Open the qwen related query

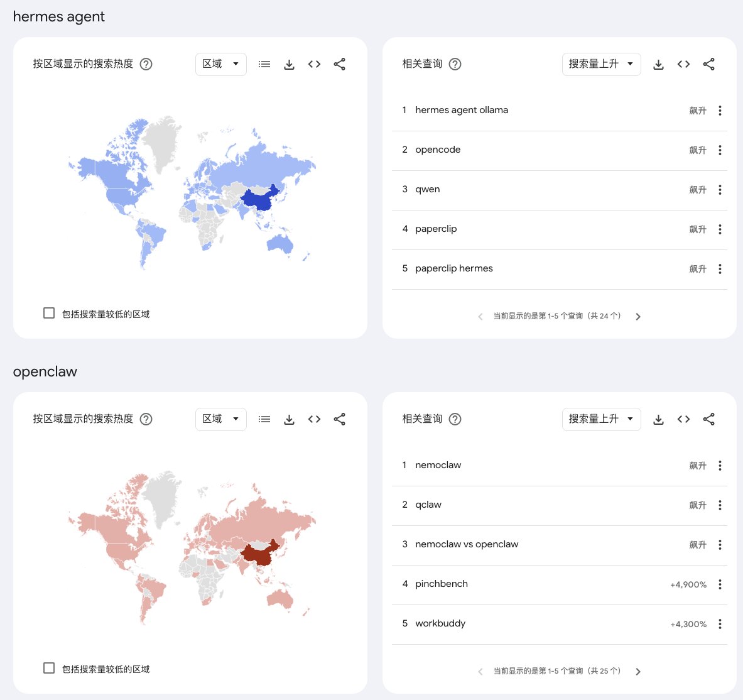(x=428, y=189)
